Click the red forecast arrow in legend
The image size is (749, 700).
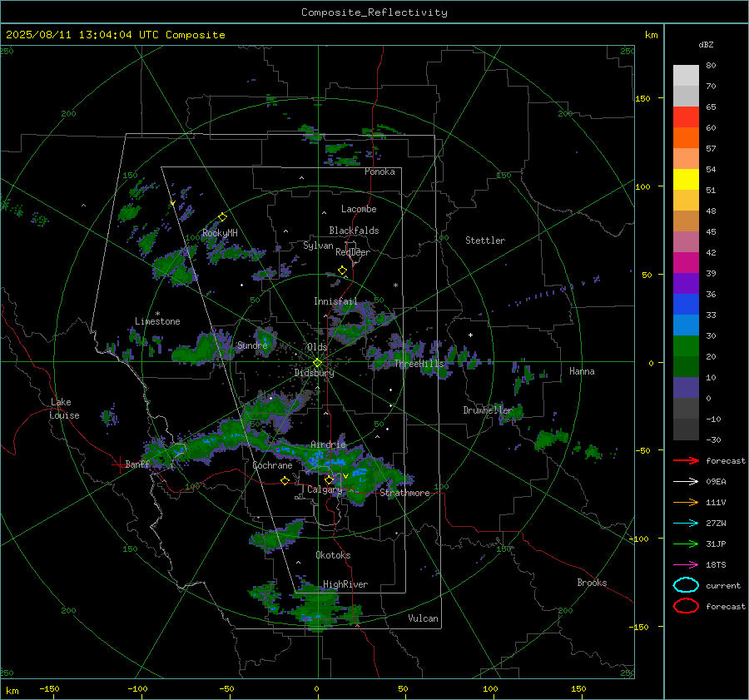686,460
